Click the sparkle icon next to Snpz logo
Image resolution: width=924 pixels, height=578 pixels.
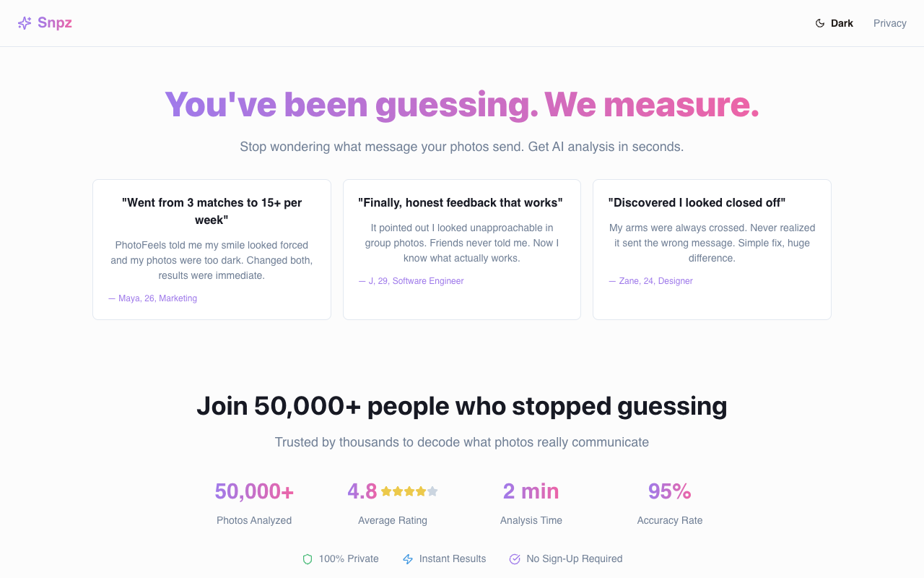[24, 22]
